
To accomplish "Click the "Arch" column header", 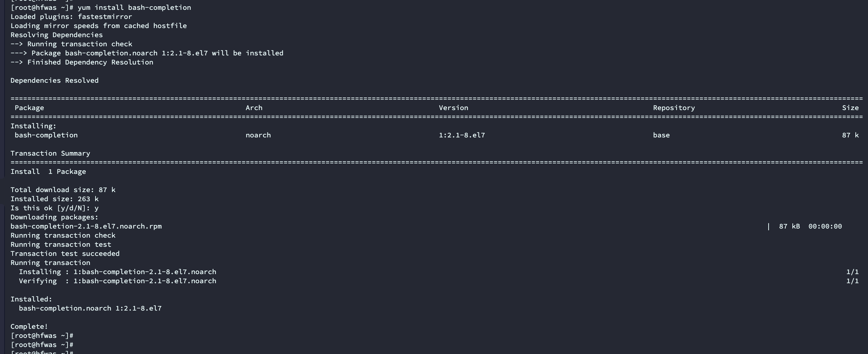I will tap(254, 108).
